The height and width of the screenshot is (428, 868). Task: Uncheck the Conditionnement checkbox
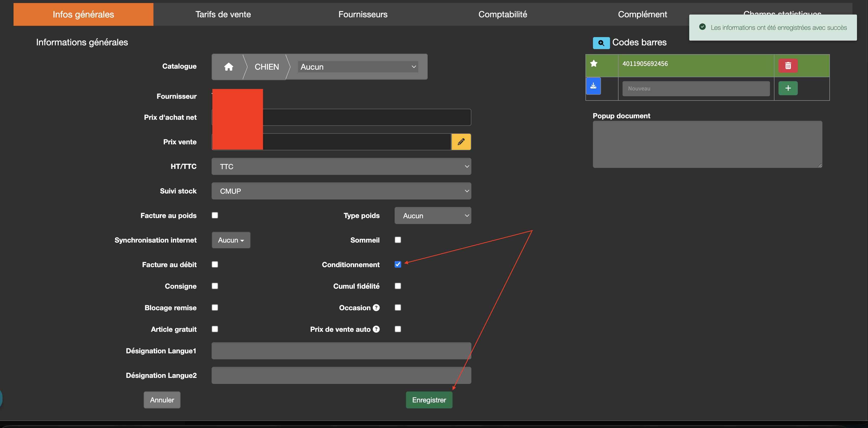(398, 264)
